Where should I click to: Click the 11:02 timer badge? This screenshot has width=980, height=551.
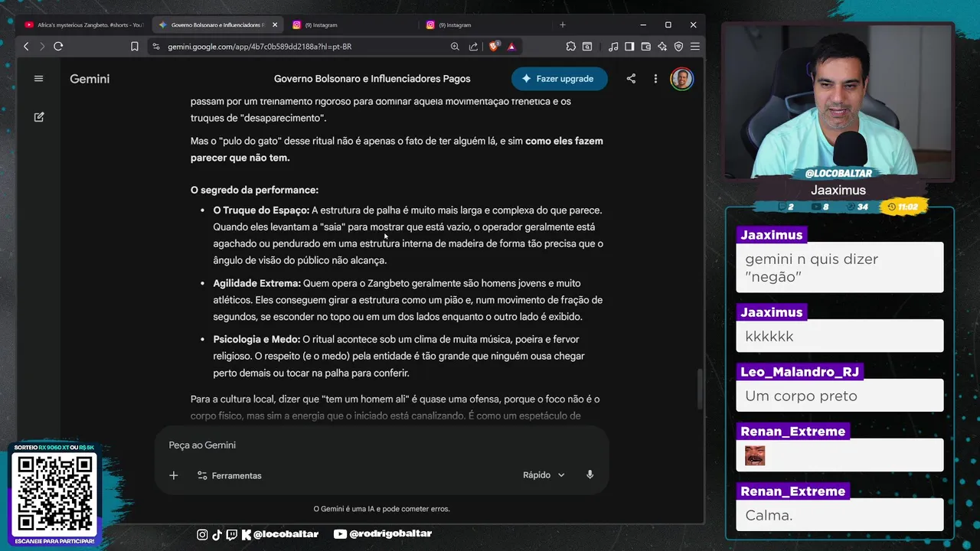(x=902, y=207)
